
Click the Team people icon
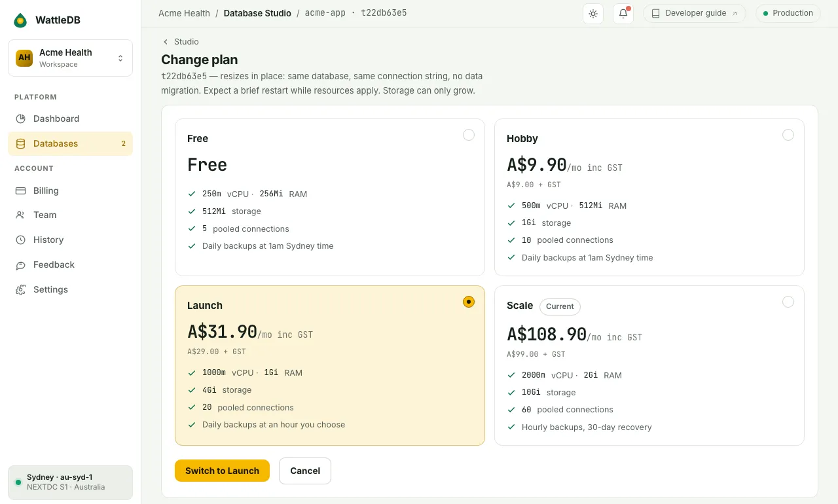pyautogui.click(x=20, y=215)
